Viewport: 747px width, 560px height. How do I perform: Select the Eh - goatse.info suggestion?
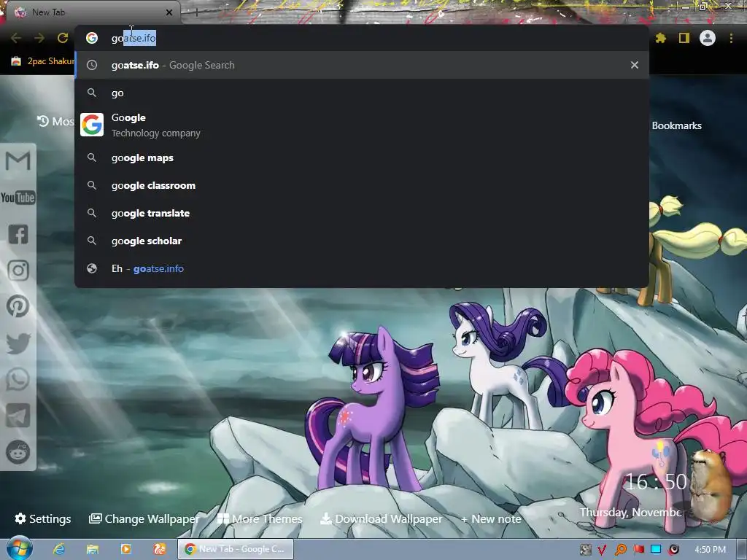pos(362,268)
